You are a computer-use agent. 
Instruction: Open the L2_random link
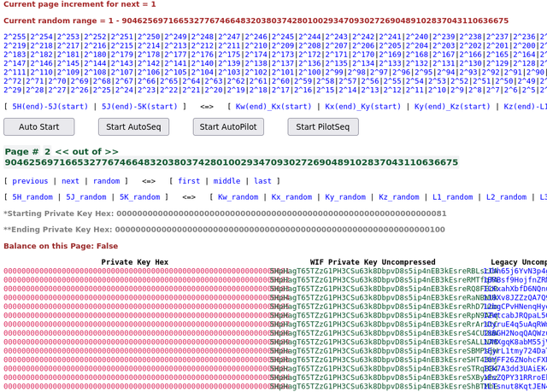pos(507,197)
